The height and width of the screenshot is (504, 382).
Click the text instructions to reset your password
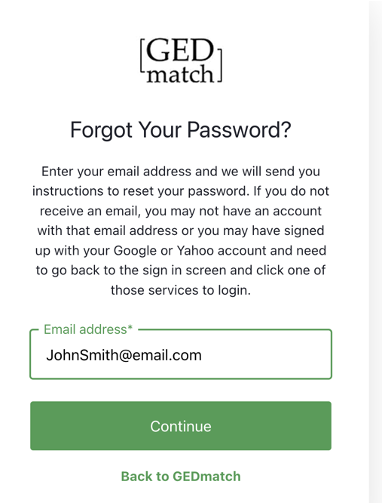click(141, 192)
